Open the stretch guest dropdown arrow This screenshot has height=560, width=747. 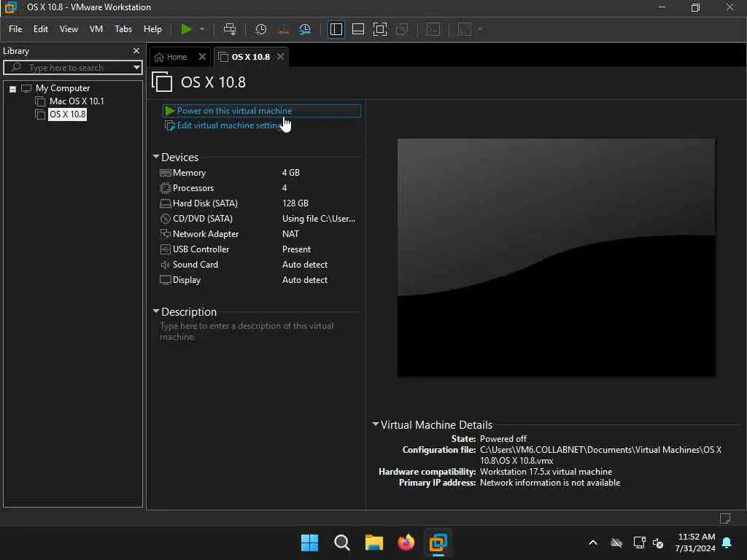[x=480, y=29]
